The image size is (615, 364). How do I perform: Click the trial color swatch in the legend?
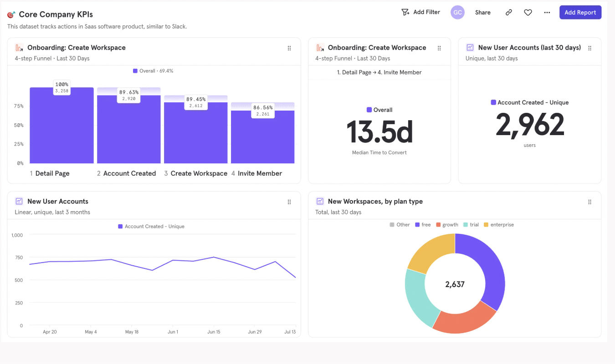pos(466,224)
